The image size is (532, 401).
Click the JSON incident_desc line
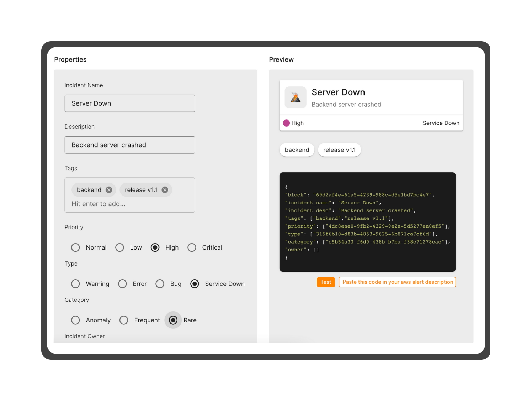[350, 210]
